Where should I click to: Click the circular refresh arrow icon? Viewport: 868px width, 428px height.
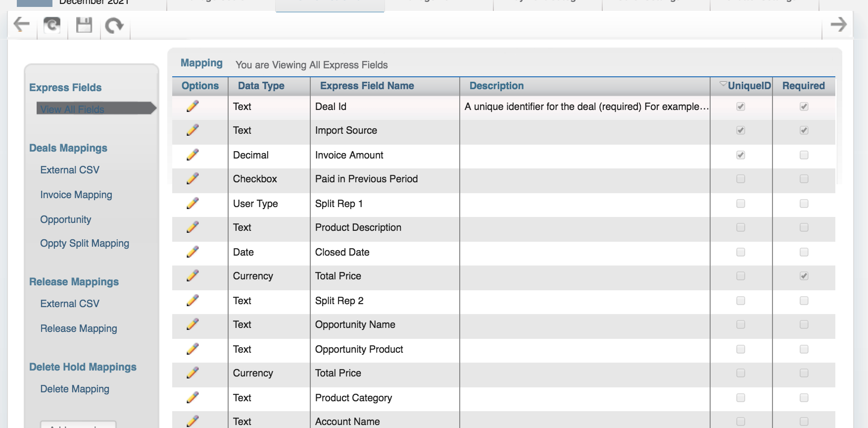pos(114,25)
